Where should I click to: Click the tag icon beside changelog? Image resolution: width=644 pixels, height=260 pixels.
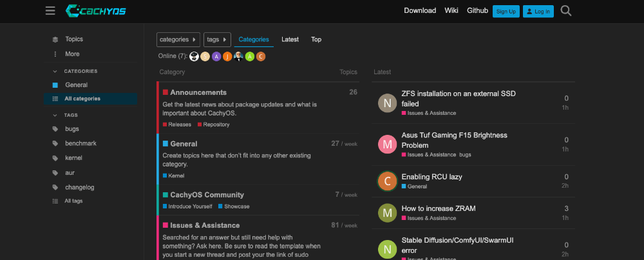(55, 187)
